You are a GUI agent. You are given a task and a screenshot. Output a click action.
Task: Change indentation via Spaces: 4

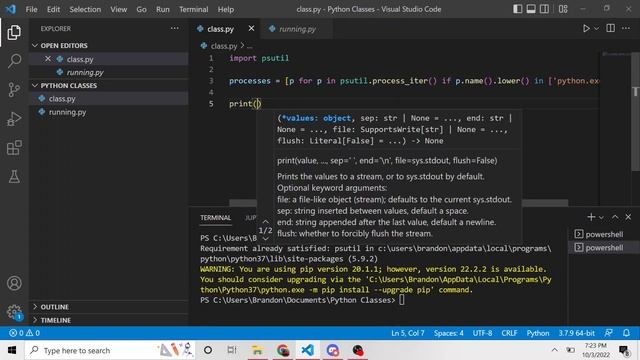coord(449,333)
